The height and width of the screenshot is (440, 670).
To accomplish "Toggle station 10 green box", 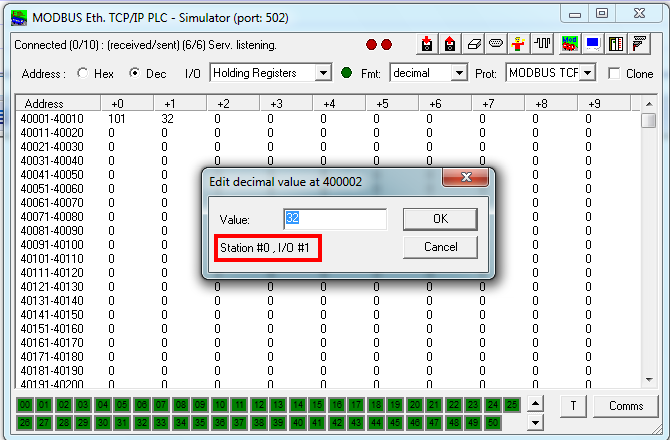I will (x=220, y=405).
